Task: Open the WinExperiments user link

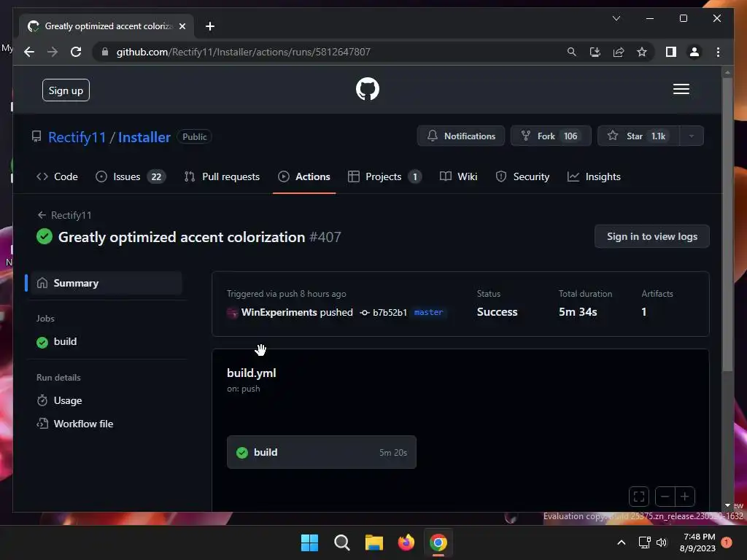Action: click(x=279, y=312)
